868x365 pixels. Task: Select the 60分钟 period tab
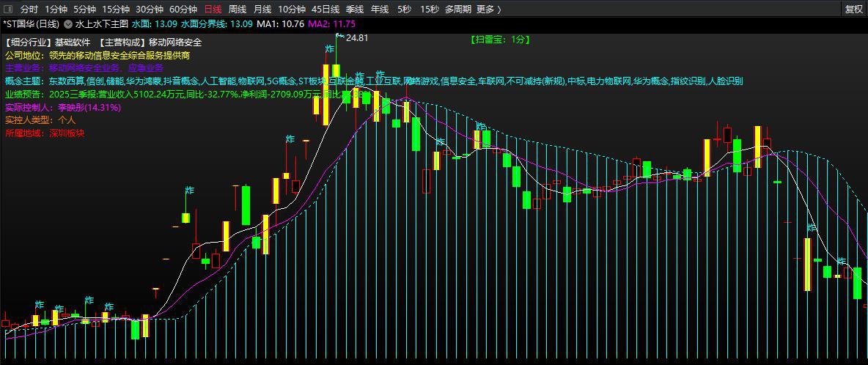pos(183,10)
